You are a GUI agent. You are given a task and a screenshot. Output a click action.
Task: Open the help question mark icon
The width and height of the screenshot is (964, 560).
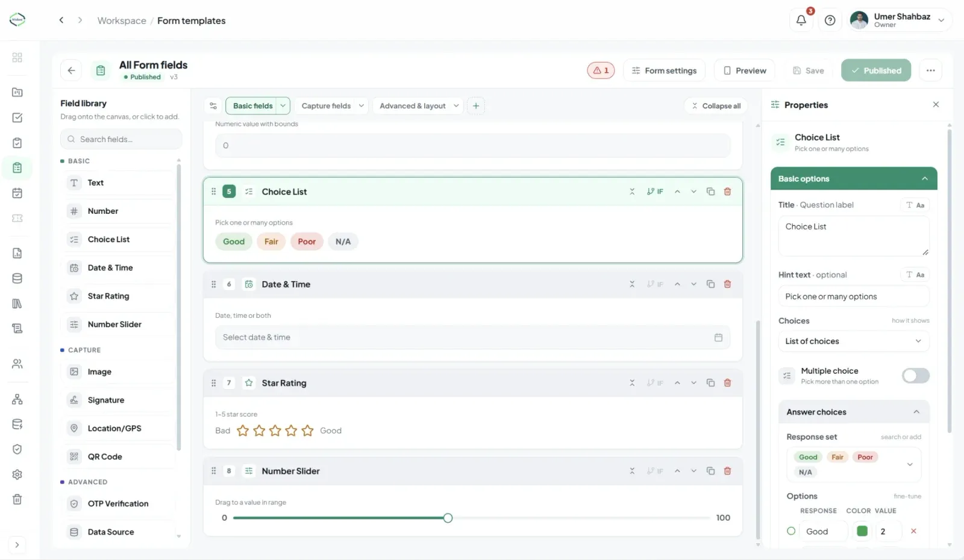coord(830,20)
